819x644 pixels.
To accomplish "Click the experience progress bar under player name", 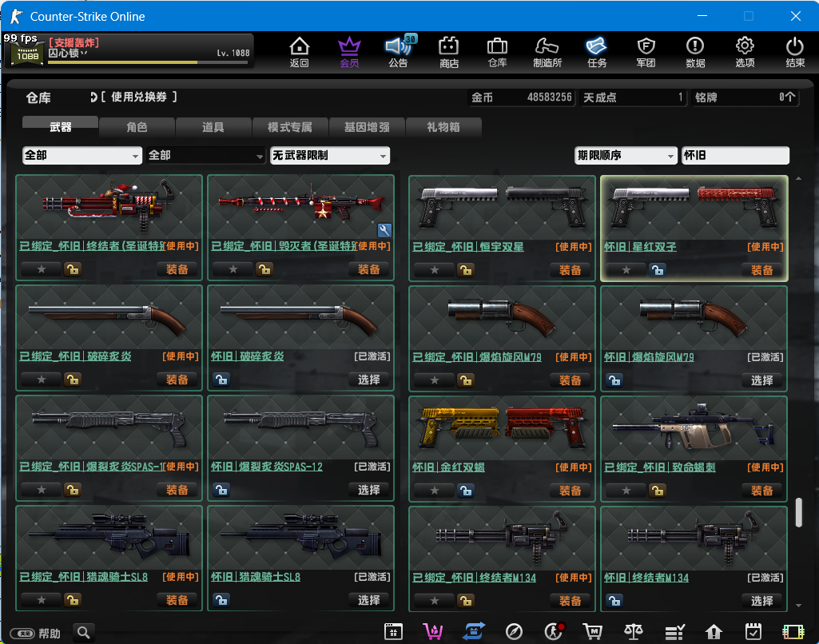I will [x=148, y=62].
